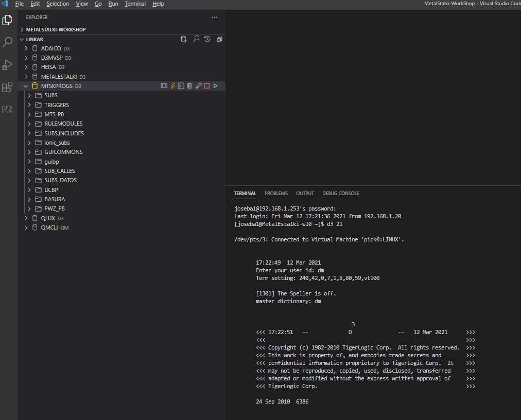Click the yellow MTSKPROGS database icon

tap(34, 86)
